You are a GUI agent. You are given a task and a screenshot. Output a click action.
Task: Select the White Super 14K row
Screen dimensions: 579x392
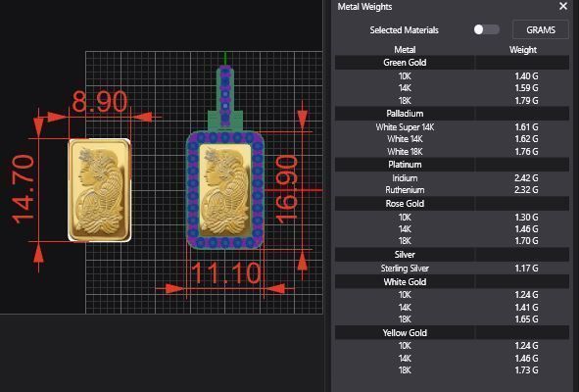point(452,127)
